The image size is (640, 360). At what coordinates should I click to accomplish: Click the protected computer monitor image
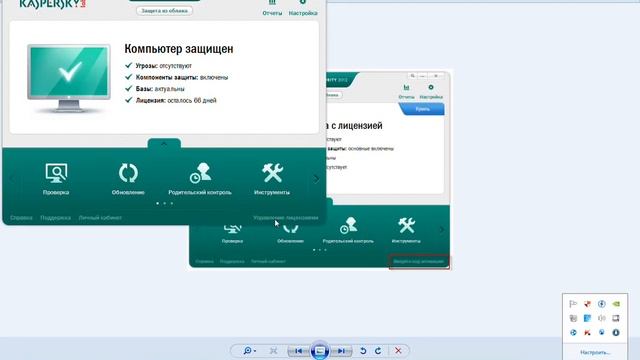point(69,78)
